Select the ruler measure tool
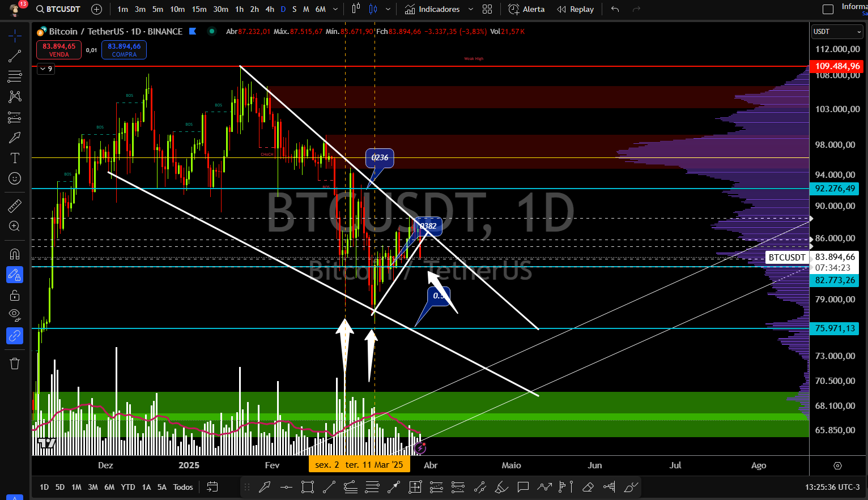Image resolution: width=868 pixels, height=500 pixels. click(x=15, y=206)
